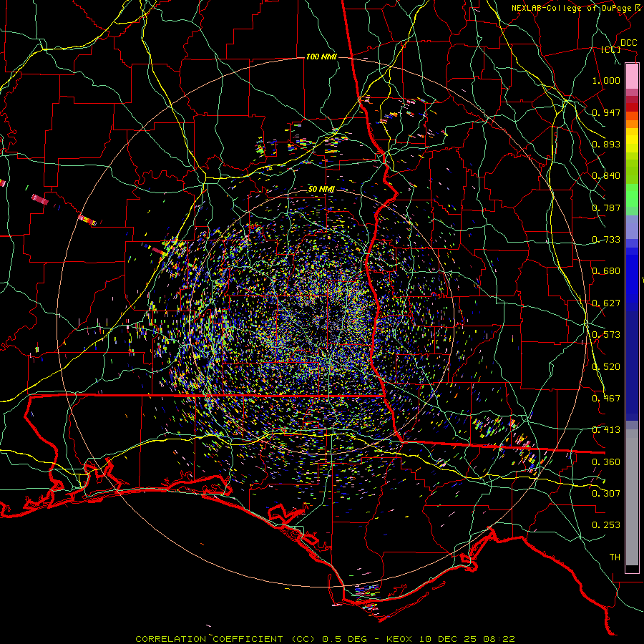Select the 0.893 scale value
The width and height of the screenshot is (644, 644).
point(606,144)
